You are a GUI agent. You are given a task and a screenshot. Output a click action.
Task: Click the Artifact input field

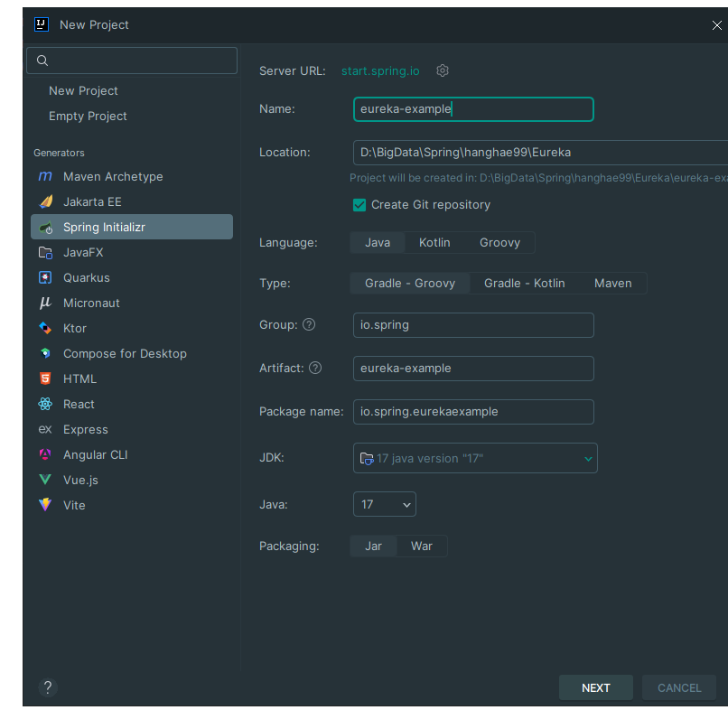tap(473, 369)
